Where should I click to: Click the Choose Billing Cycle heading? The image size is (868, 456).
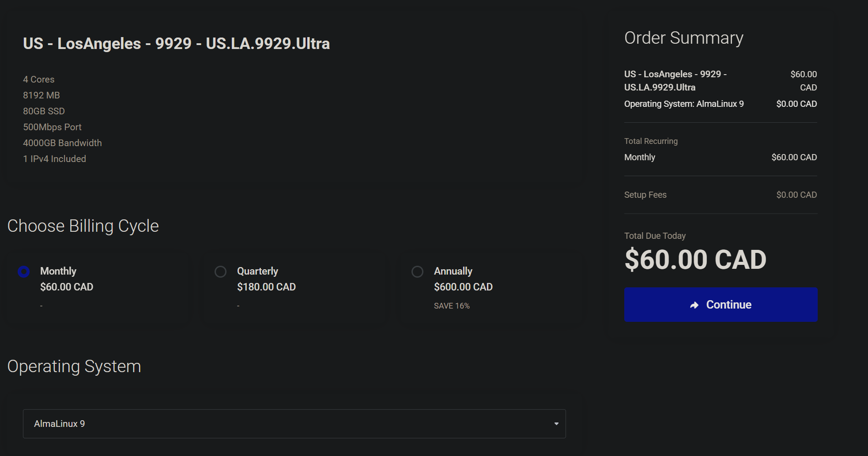(83, 226)
